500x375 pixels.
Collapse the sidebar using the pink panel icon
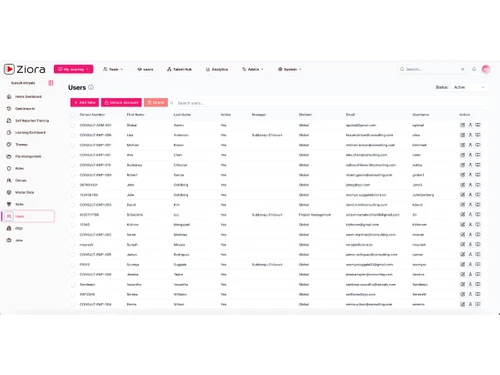coord(51,83)
